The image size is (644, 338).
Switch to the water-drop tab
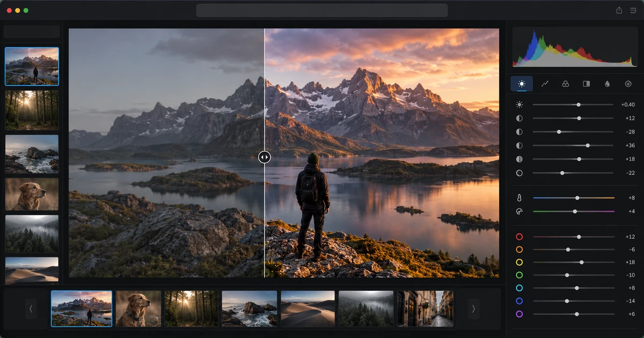coord(607,84)
